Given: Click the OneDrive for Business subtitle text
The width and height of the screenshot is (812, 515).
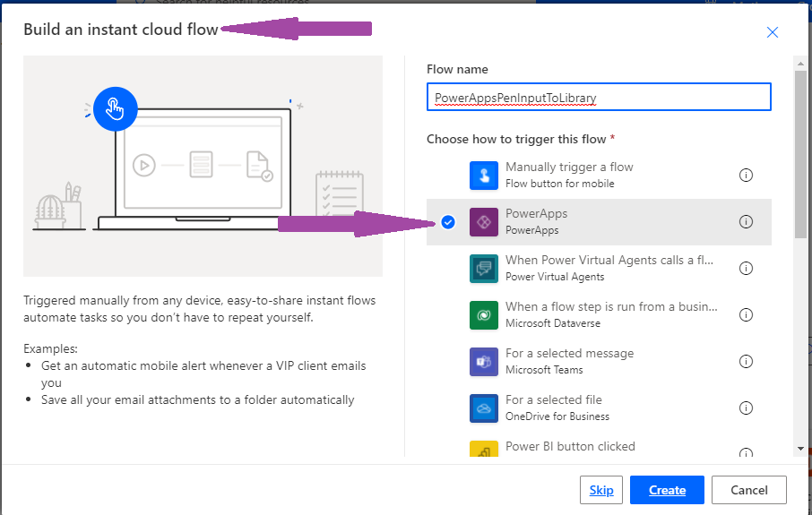Looking at the screenshot, I should pos(557,416).
